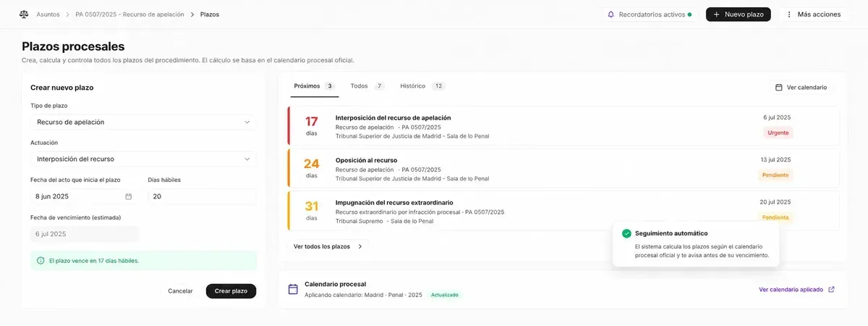Open the Tipo de plazo dropdown
The width and height of the screenshot is (868, 326).
coord(143,122)
